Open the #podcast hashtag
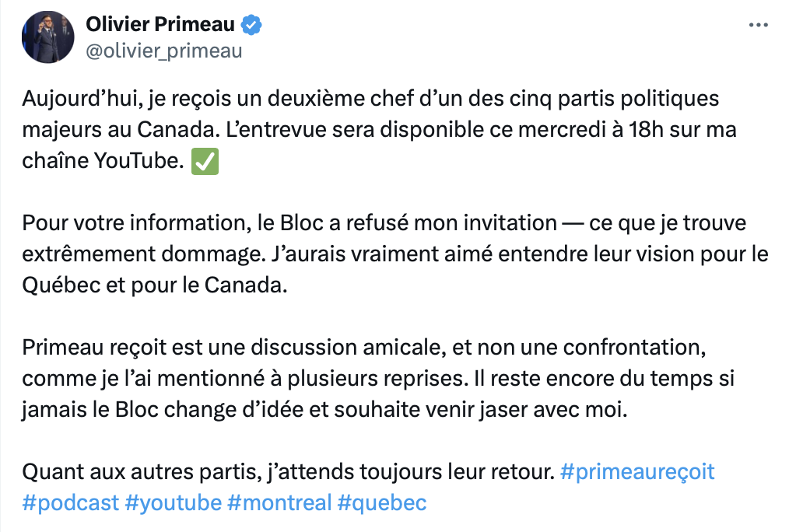Image resolution: width=789 pixels, height=532 pixels. click(71, 503)
